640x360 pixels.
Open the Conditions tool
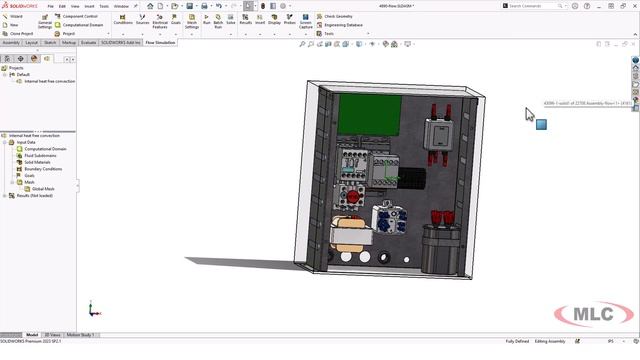123,19
